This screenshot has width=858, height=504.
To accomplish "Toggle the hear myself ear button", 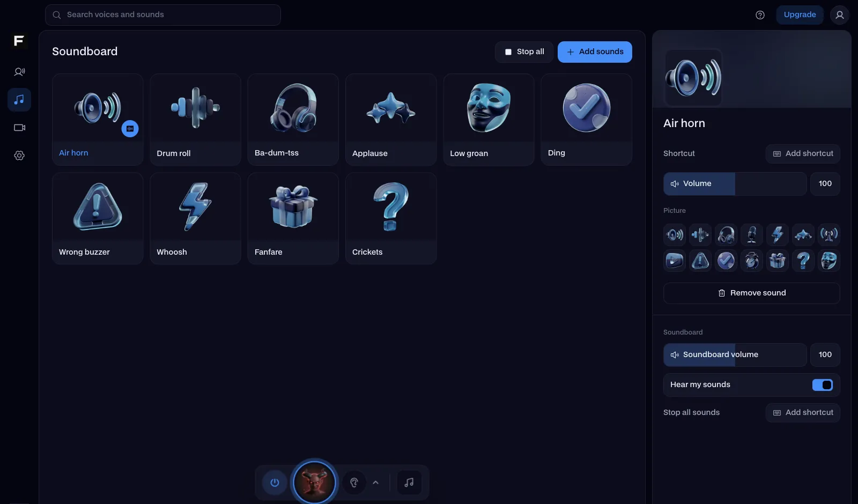I will coord(354,483).
